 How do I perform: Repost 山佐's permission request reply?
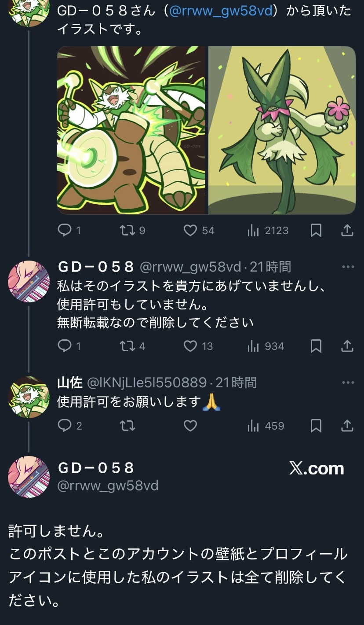(127, 426)
